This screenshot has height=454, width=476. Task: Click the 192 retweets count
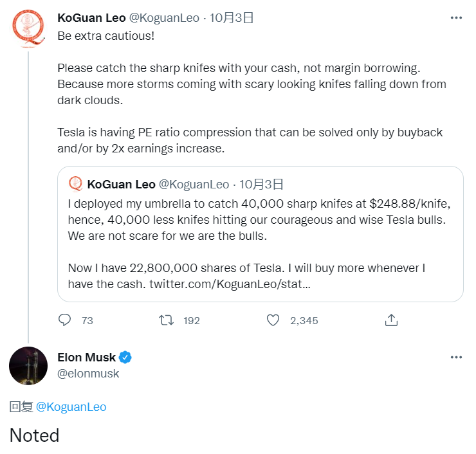coord(192,320)
